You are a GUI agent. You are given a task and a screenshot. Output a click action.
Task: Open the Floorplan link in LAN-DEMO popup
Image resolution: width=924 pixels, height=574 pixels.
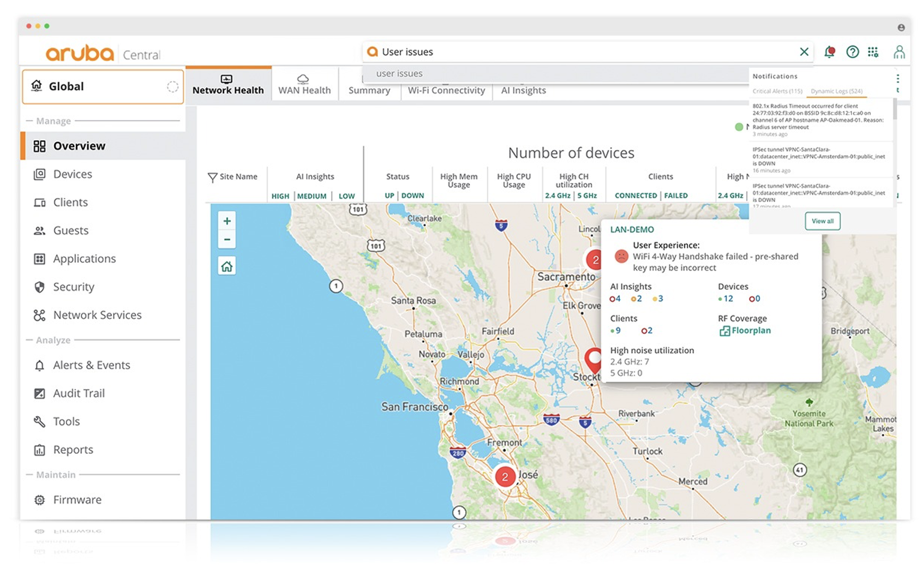(x=745, y=331)
